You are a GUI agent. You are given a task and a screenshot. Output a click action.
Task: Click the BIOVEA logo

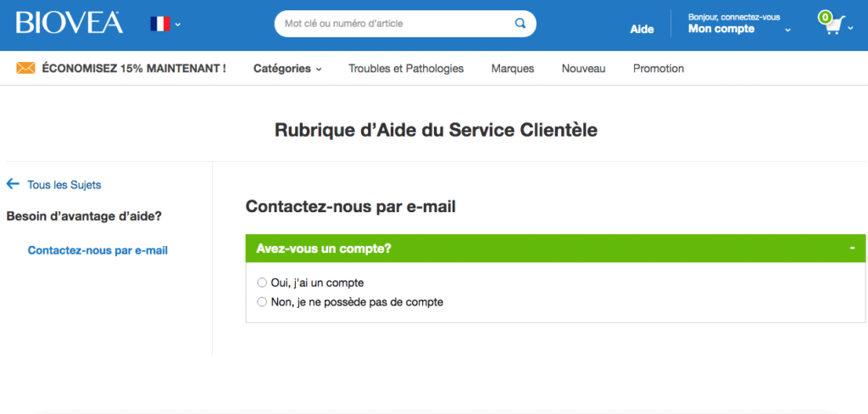[x=70, y=23]
